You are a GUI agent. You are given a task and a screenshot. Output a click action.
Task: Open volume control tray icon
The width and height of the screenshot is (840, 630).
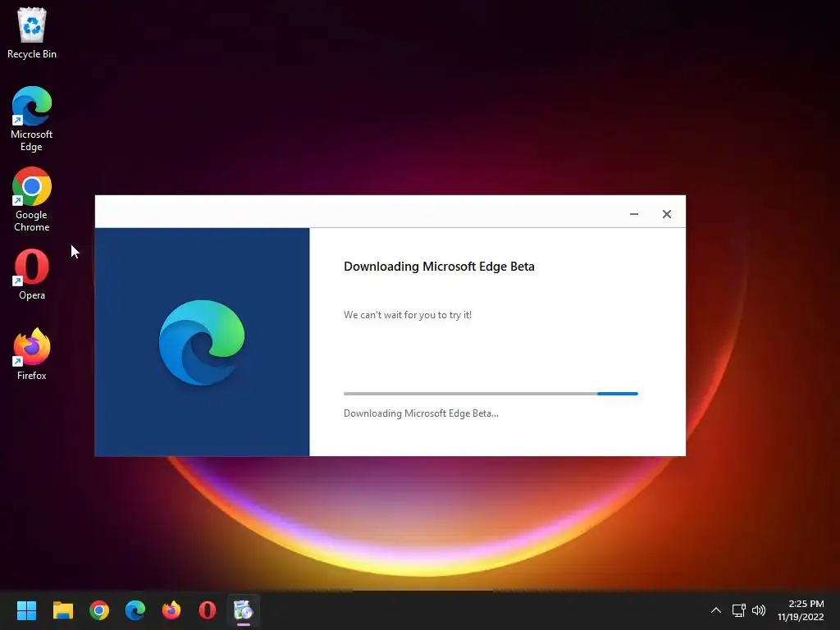pos(759,610)
